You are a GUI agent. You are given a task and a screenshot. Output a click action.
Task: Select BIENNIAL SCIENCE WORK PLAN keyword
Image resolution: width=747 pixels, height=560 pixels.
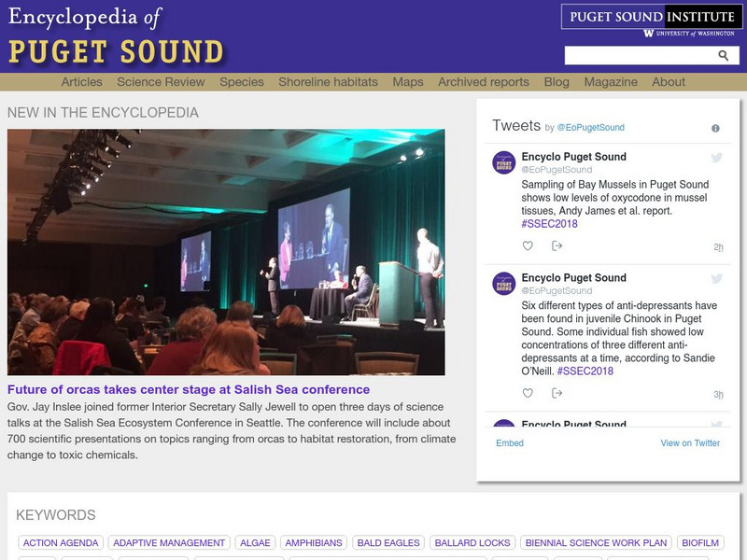tap(596, 543)
